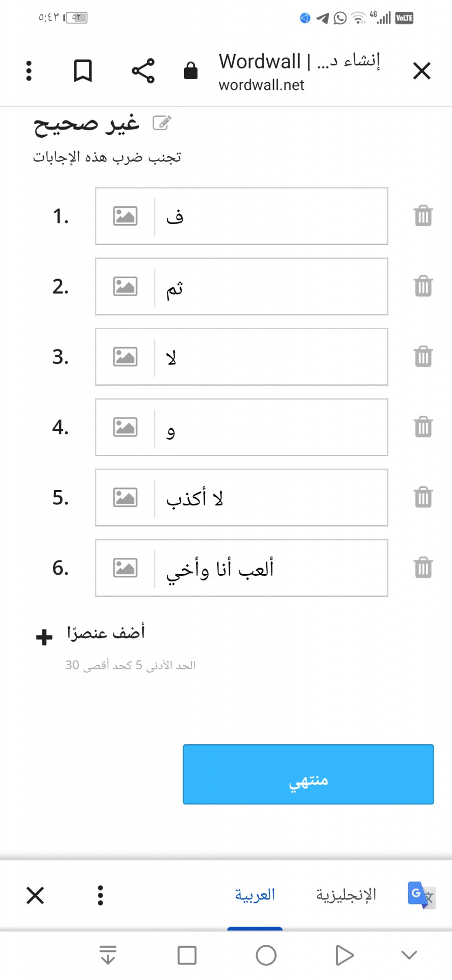Add an image to answer 2
The height and width of the screenshot is (980, 452).
125,286
